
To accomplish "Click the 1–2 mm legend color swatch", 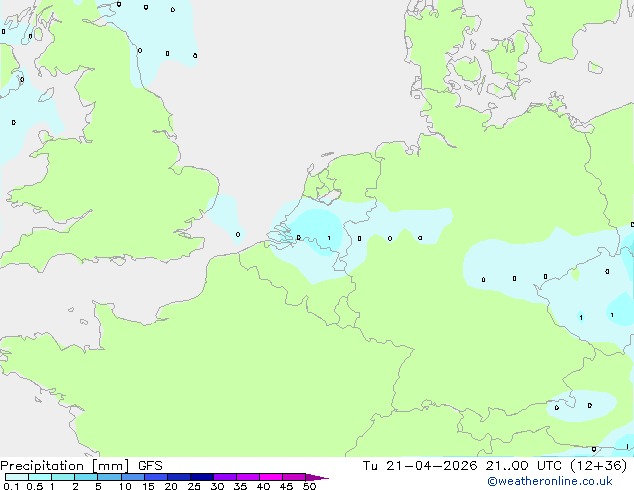I will (63, 477).
